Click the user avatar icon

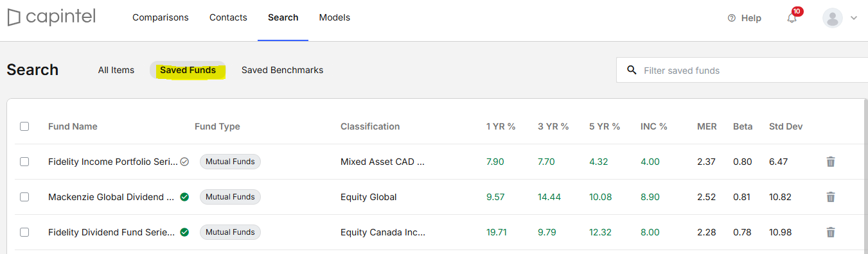[833, 18]
